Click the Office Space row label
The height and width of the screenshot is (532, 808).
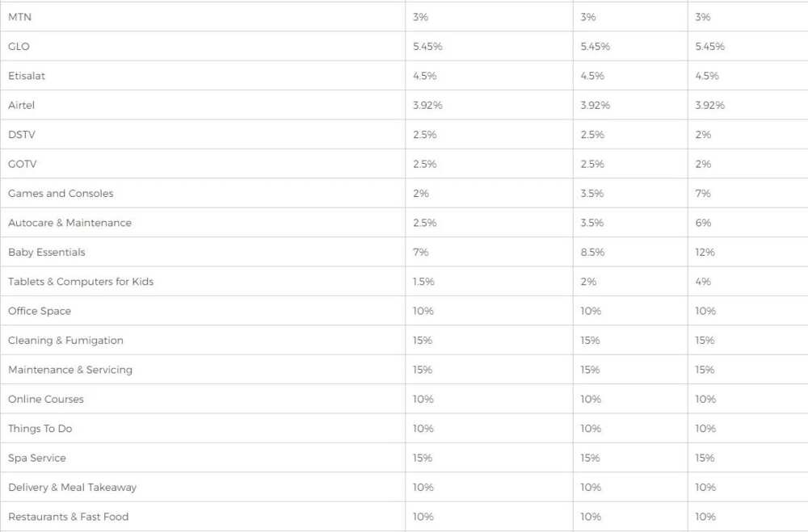pos(40,311)
